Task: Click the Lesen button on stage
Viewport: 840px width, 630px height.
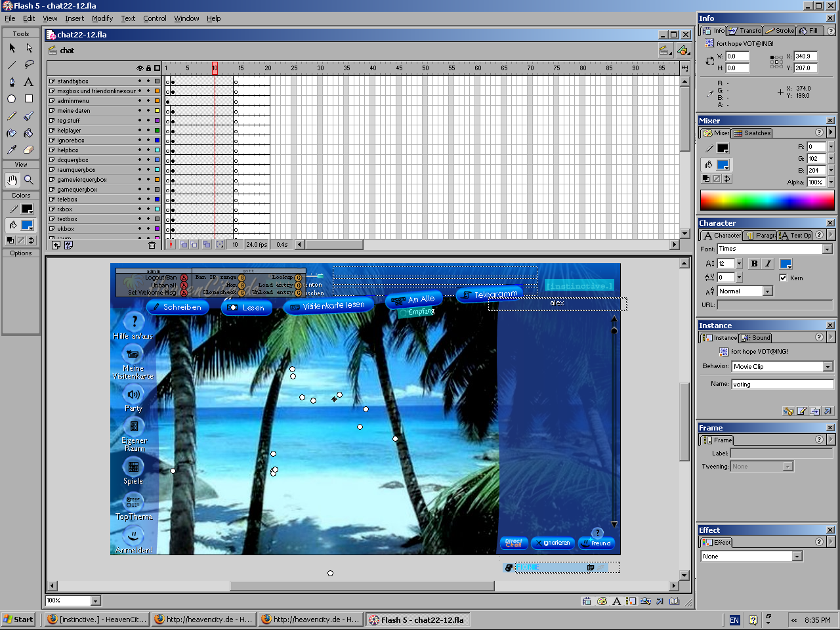Action: coord(247,307)
